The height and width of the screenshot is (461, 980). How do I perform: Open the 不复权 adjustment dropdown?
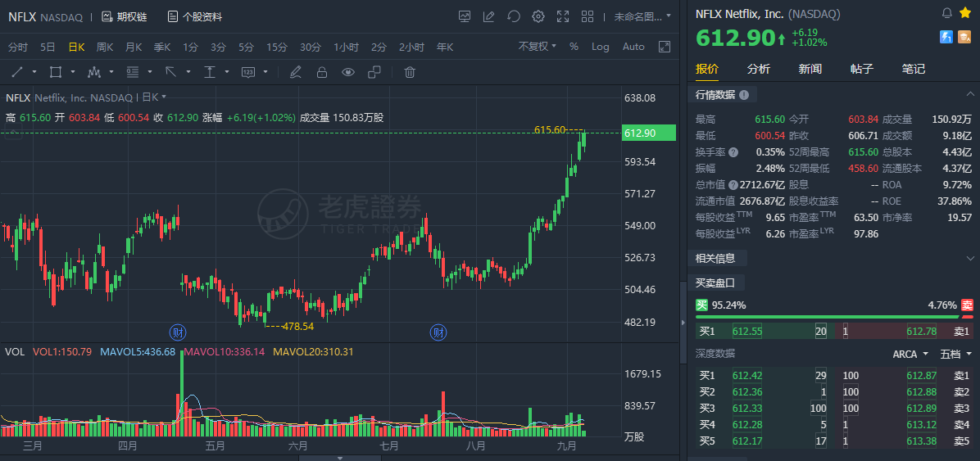(x=537, y=47)
